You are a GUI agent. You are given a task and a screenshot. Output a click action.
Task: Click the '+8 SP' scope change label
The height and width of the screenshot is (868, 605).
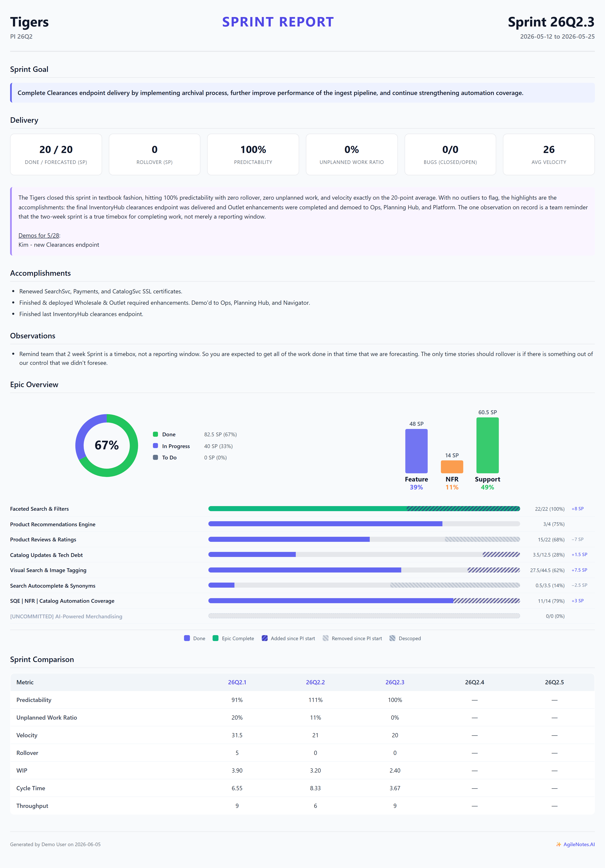pos(577,509)
